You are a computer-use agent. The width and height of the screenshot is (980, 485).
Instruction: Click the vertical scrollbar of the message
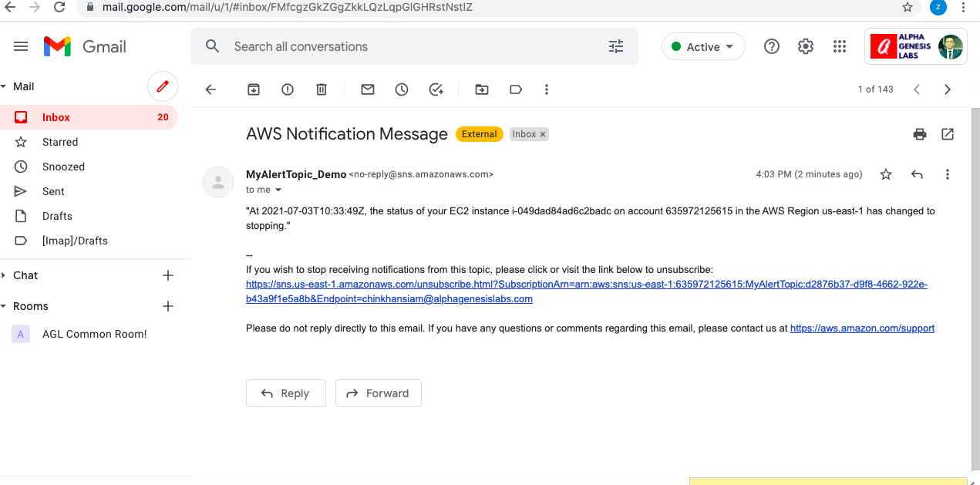point(975,289)
